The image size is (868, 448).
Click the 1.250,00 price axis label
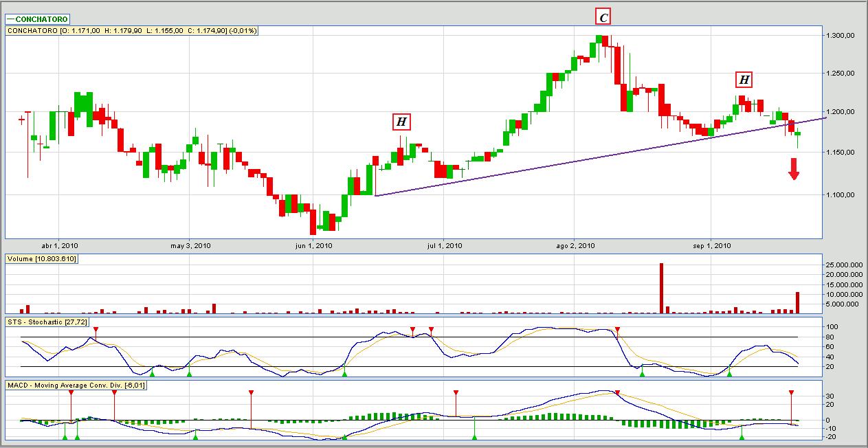point(841,73)
